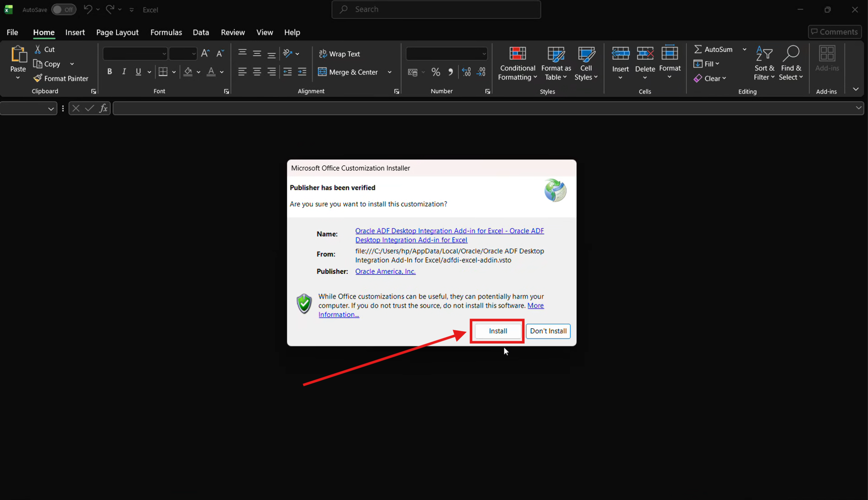Click in the Search box
The height and width of the screenshot is (500, 868).
point(436,9)
